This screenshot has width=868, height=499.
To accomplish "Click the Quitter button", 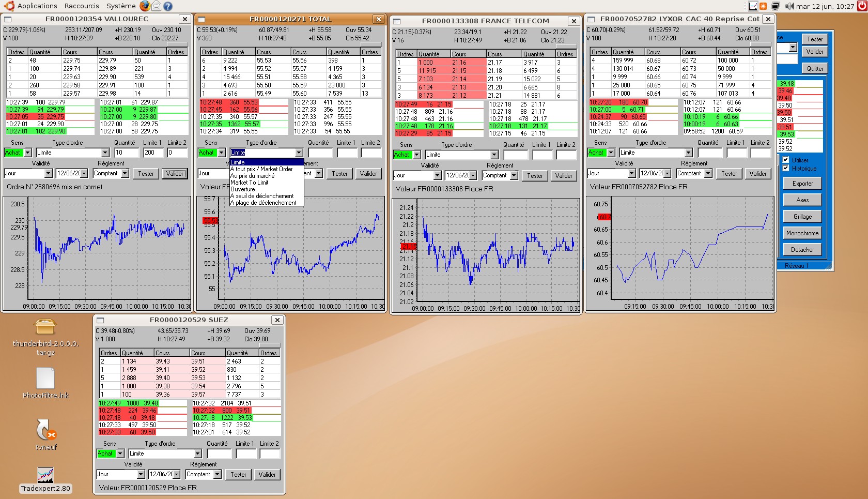I will point(815,68).
